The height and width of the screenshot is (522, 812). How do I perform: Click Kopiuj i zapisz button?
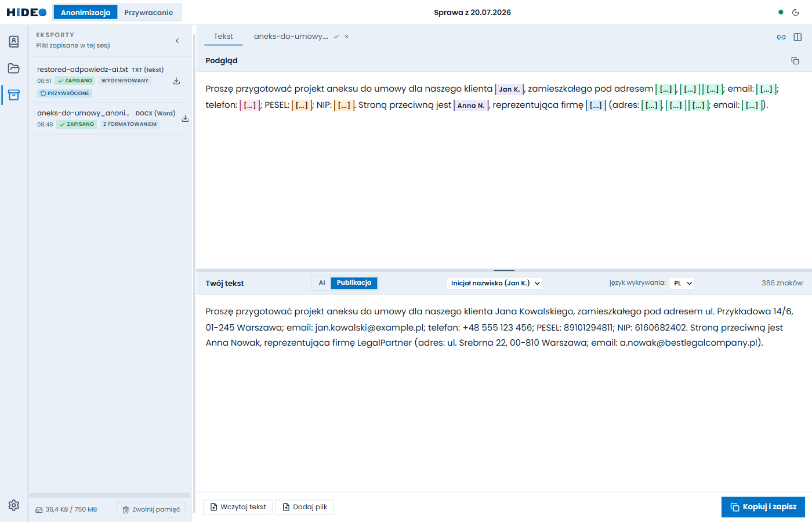763,507
